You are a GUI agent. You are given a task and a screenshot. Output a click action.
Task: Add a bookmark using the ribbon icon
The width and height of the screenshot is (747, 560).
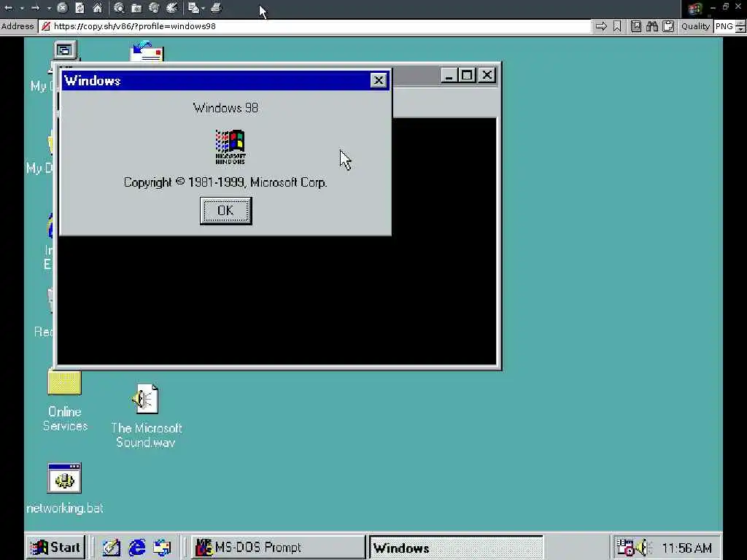617,26
